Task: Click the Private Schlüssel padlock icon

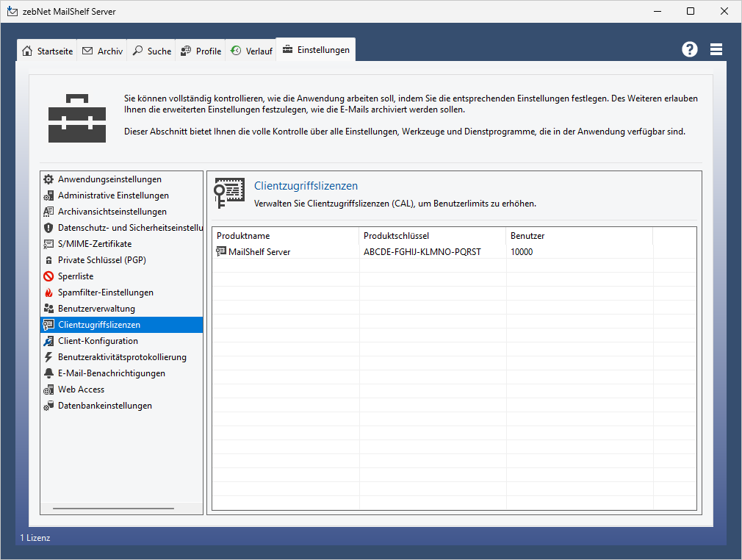Action: click(x=48, y=260)
